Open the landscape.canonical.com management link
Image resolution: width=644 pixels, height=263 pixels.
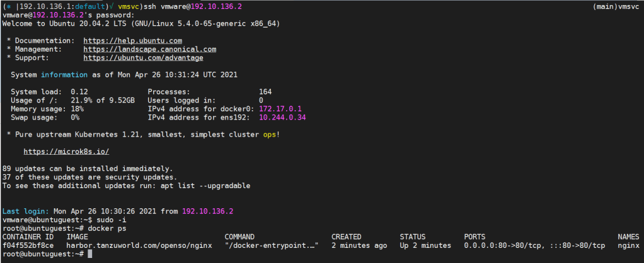coord(149,49)
